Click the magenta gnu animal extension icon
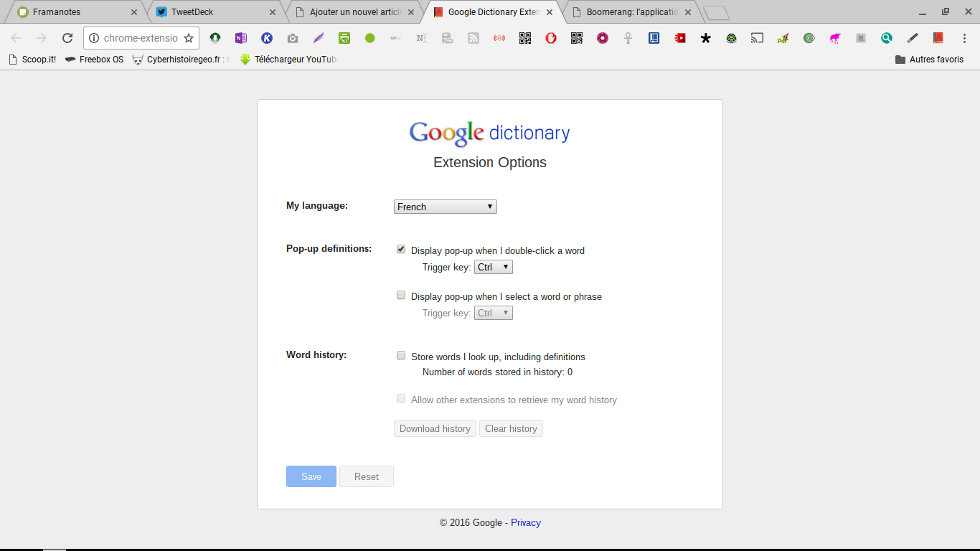The width and height of the screenshot is (980, 551). [835, 38]
